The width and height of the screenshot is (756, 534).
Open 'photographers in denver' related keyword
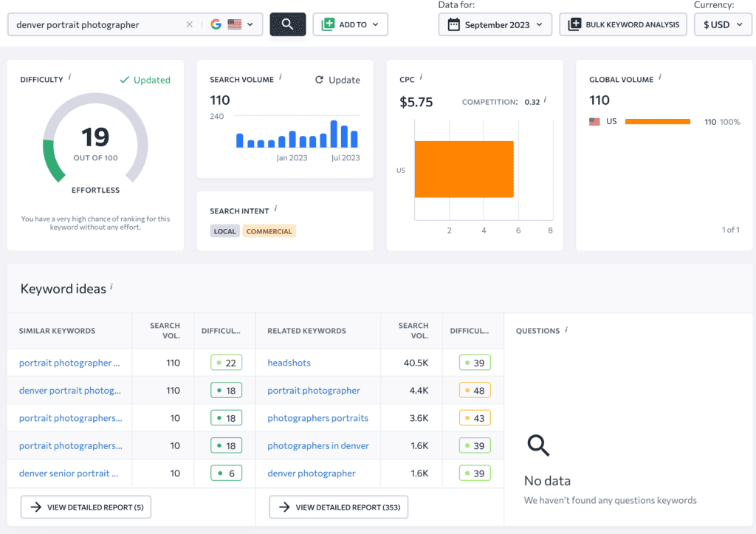click(318, 445)
